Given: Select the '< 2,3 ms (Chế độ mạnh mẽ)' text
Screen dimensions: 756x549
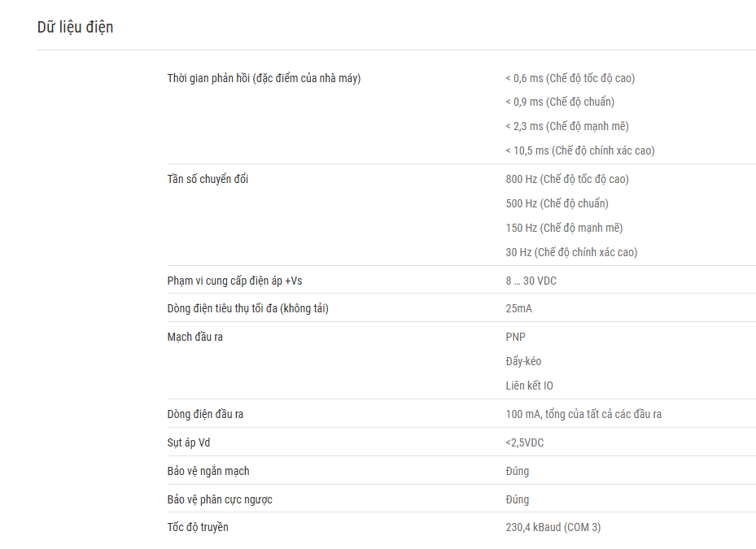Looking at the screenshot, I should [567, 126].
